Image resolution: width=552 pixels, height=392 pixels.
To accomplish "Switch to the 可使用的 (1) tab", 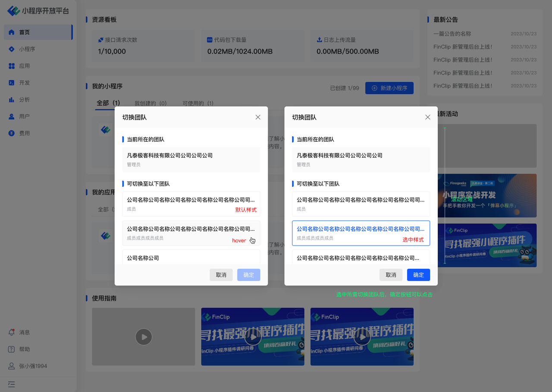I will [198, 103].
